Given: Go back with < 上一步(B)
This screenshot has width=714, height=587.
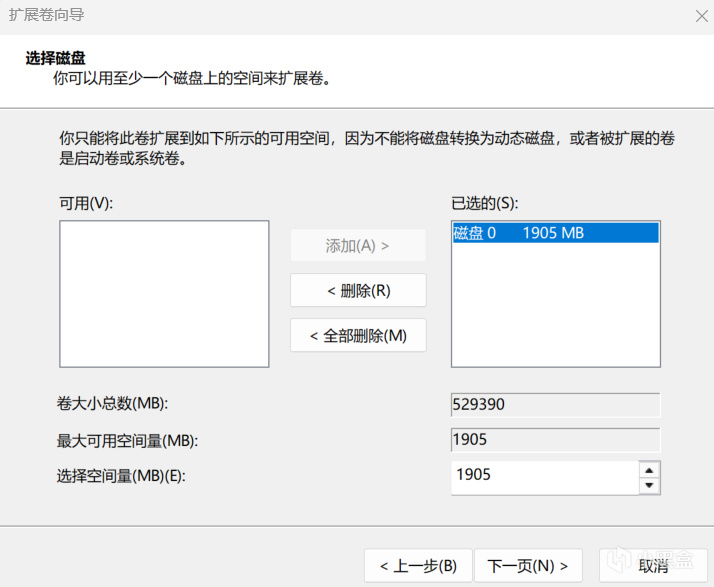Looking at the screenshot, I should 418,566.
